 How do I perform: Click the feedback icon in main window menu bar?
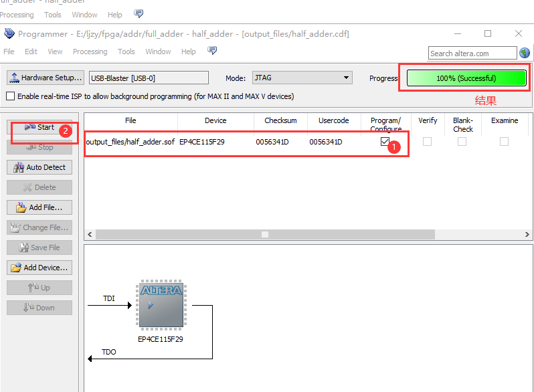click(139, 13)
